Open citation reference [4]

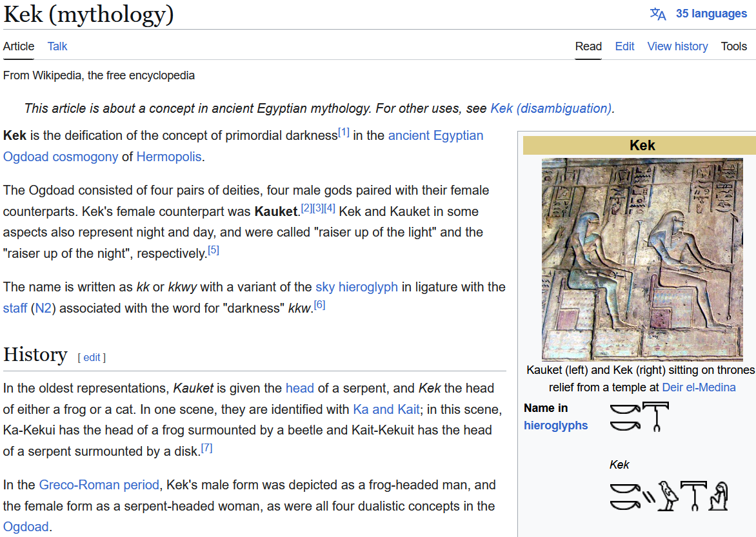click(x=330, y=208)
